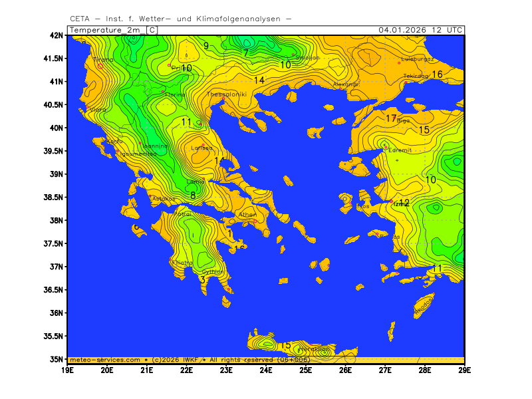Select the Ioannina city label
Screen dimensions: 532x399
coord(154,146)
